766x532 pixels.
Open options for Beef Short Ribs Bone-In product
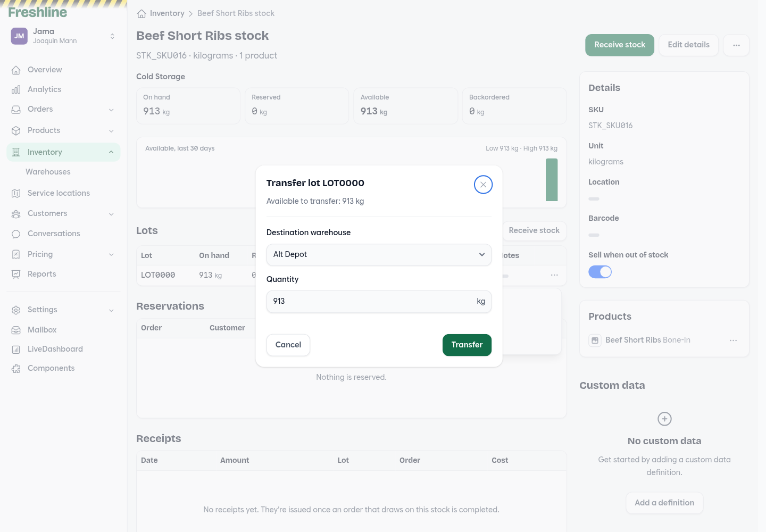[733, 340]
